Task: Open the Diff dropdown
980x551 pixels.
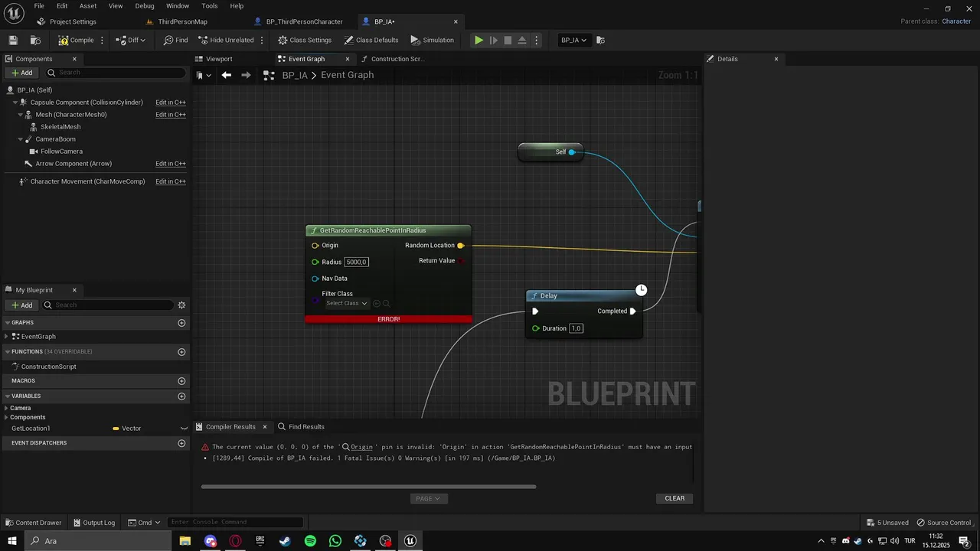Action: coord(130,40)
